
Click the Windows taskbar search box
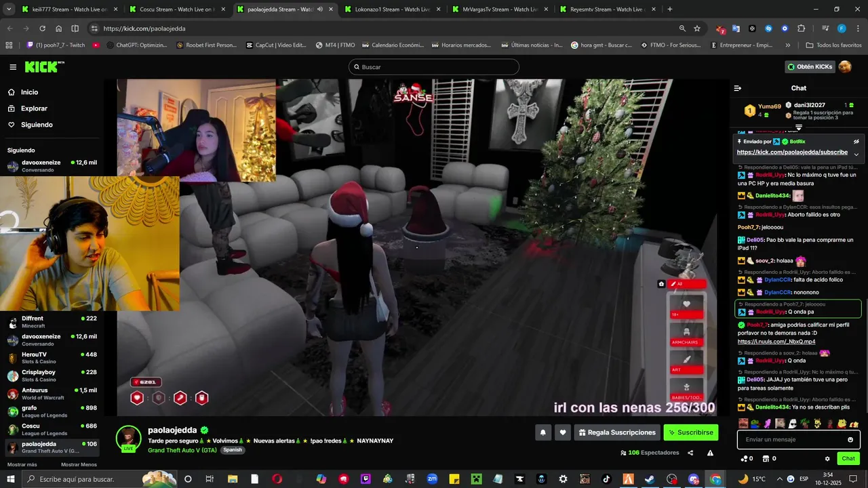98,479
